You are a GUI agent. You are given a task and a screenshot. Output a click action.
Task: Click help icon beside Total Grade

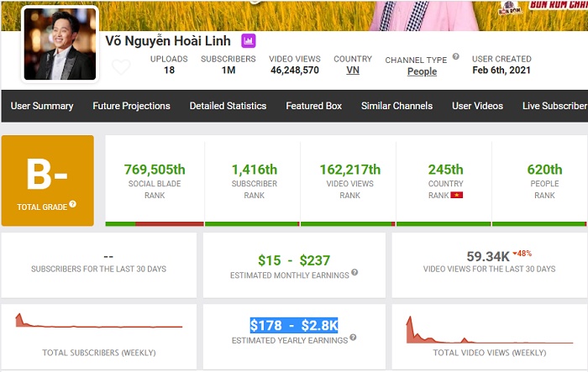(x=73, y=204)
